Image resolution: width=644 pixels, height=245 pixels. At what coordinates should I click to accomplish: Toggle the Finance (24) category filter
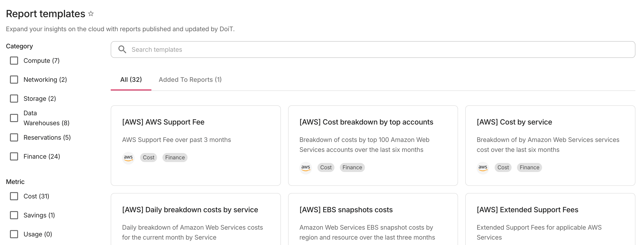click(14, 156)
